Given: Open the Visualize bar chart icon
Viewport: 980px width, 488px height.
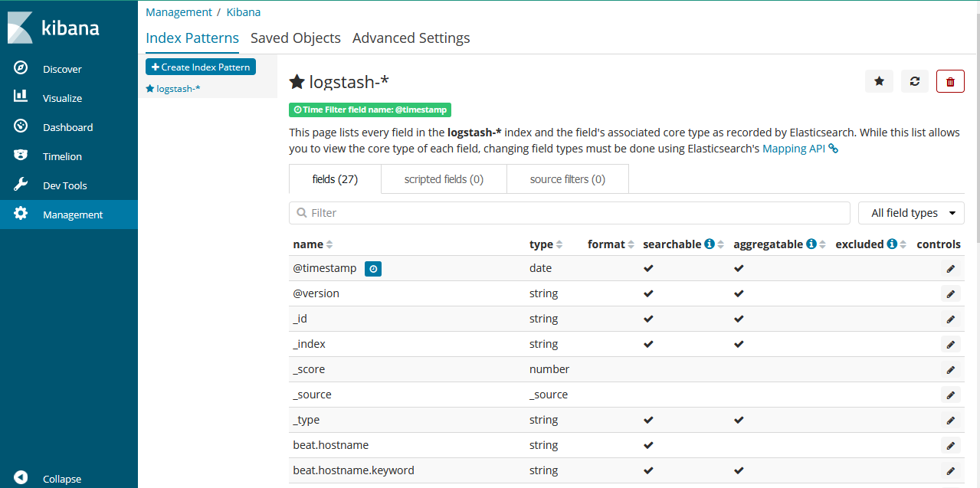Looking at the screenshot, I should [21, 97].
